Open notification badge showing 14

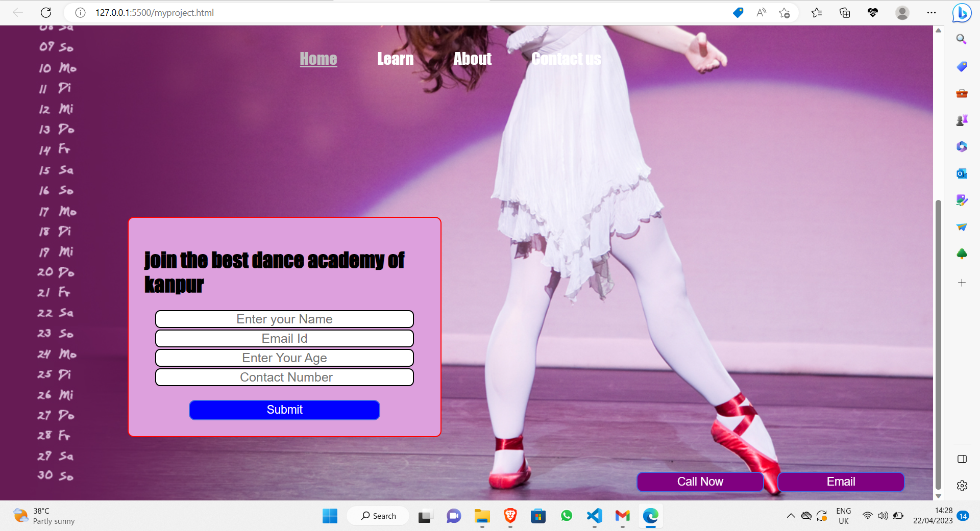coord(963,516)
